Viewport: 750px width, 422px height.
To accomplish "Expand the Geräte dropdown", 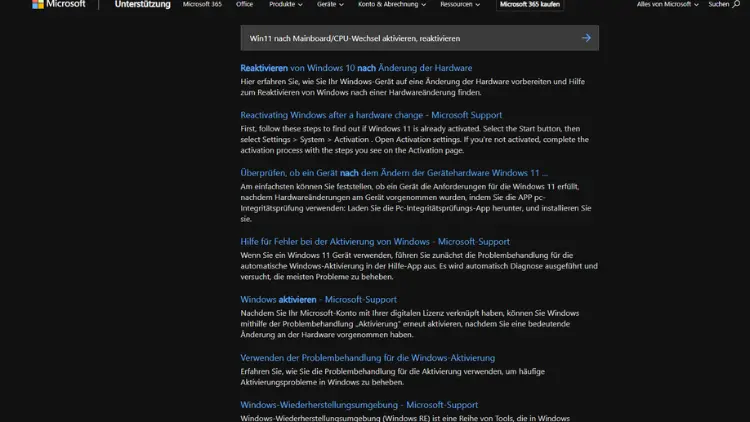I will click(330, 4).
